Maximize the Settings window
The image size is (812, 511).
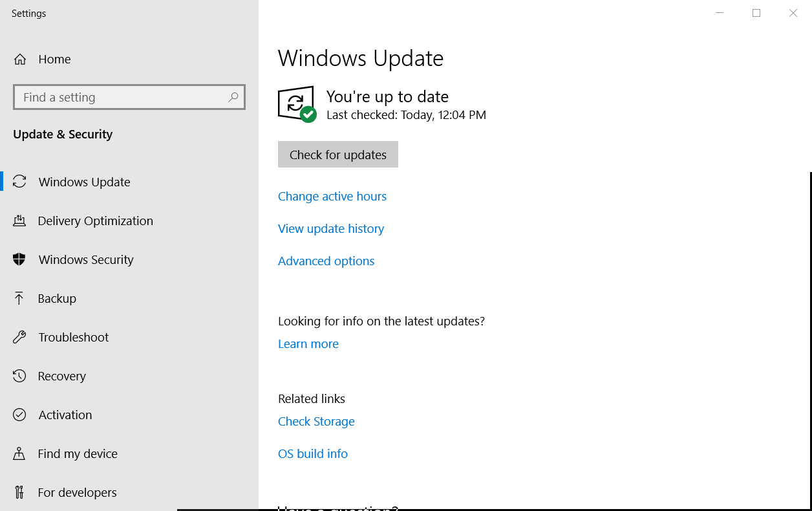tap(756, 13)
